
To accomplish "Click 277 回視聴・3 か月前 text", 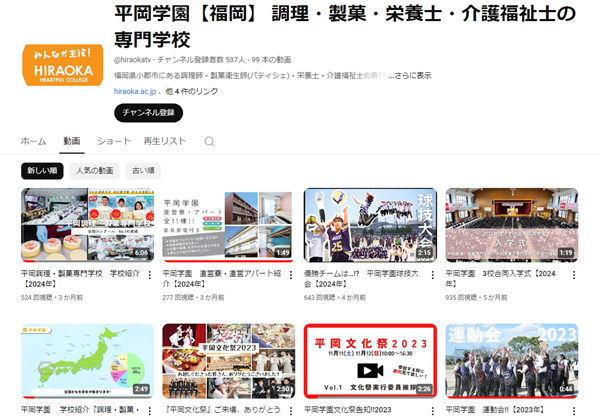I will [193, 297].
